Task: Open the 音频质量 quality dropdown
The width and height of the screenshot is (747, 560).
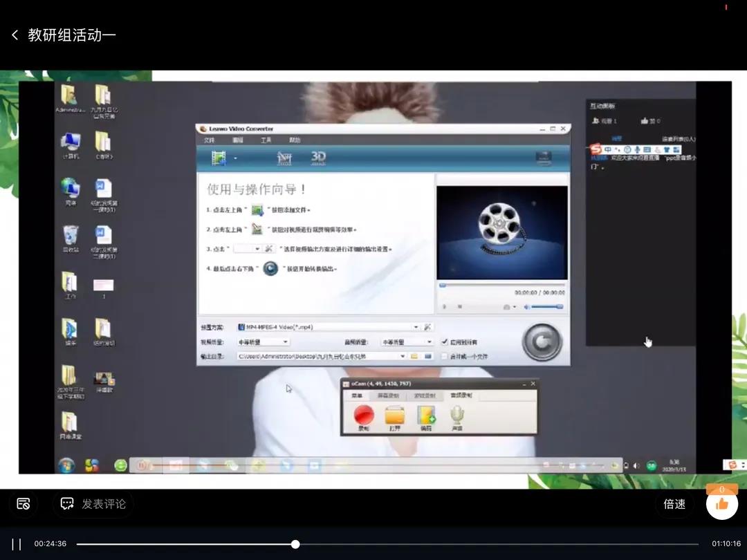Action: pos(429,342)
